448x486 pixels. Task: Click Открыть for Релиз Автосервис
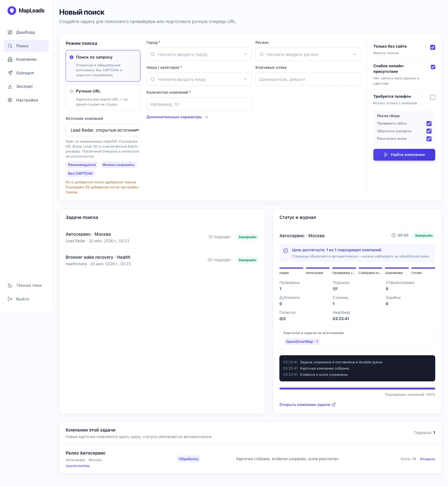(x=427, y=459)
